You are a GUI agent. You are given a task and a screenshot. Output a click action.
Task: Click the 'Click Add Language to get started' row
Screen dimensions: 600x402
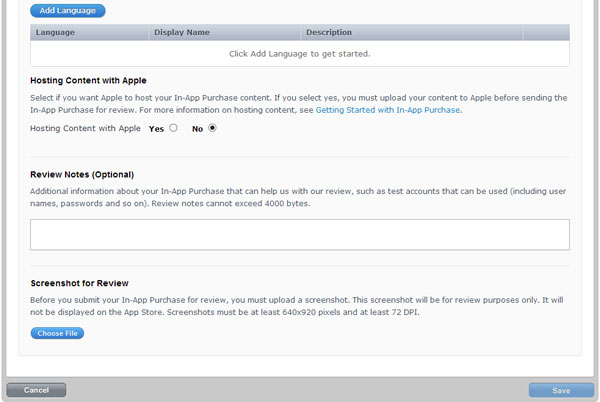coord(299,53)
